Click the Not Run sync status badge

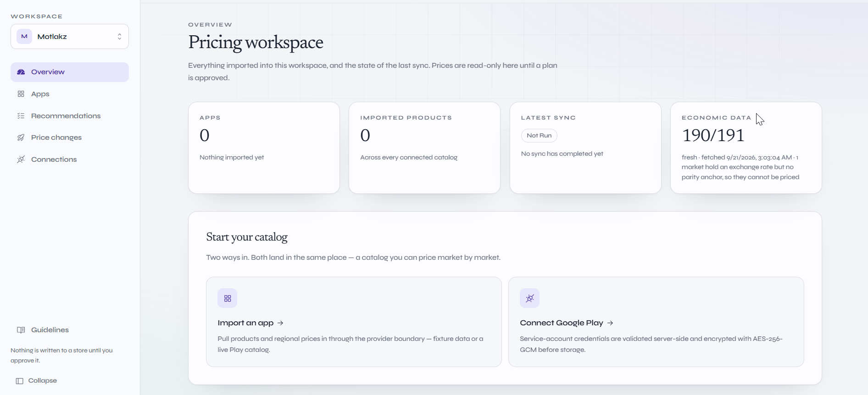tap(539, 136)
